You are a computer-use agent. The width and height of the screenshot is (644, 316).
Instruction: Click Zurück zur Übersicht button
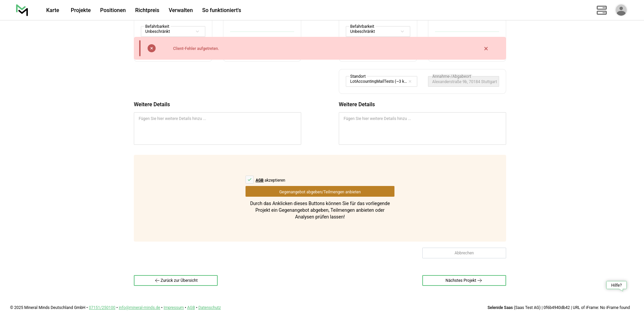(175, 280)
